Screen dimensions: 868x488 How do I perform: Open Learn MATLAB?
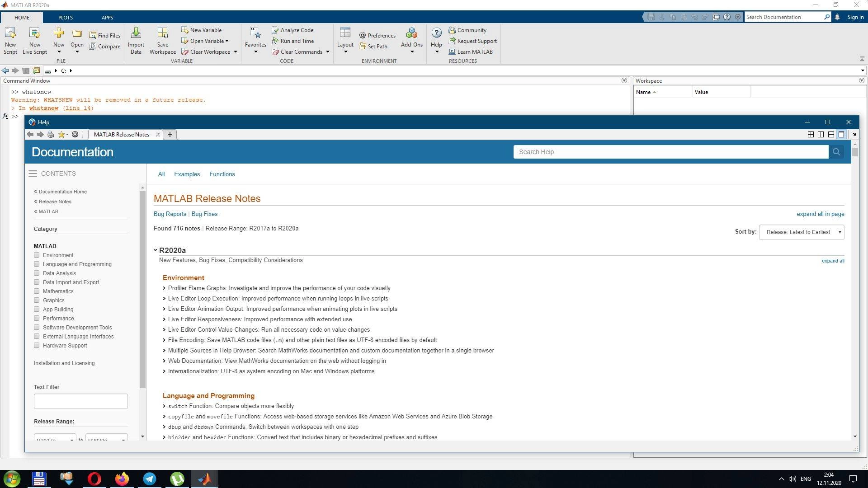tap(471, 52)
